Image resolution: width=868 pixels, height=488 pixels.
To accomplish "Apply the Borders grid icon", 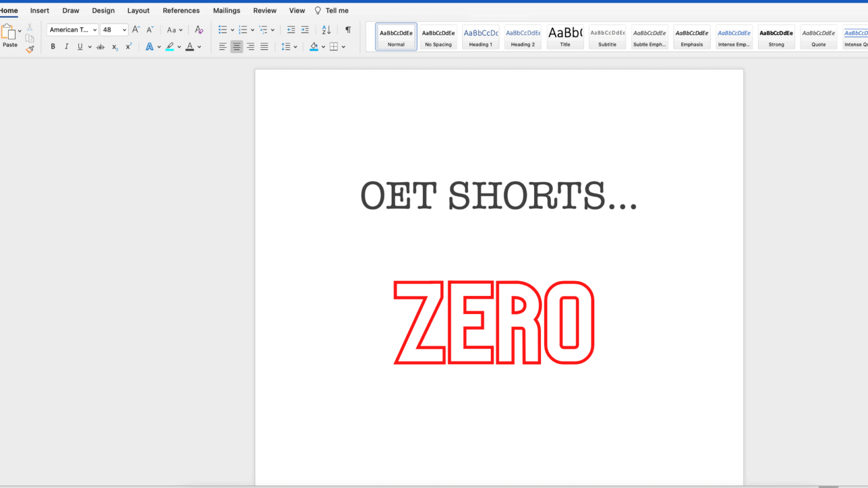I will [x=334, y=46].
